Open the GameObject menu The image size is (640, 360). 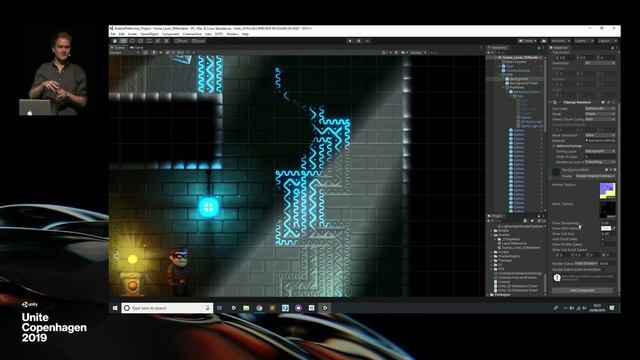tap(149, 34)
